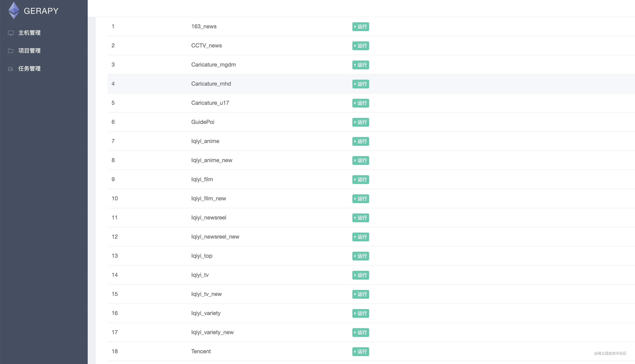Image resolution: width=635 pixels, height=364 pixels.
Task: Run the GuidePoi spider
Action: click(x=361, y=122)
